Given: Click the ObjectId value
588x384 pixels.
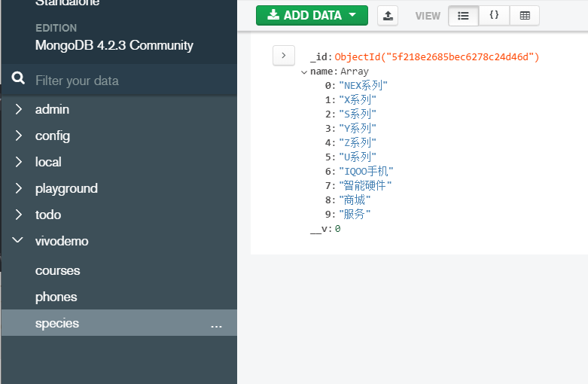Looking at the screenshot, I should tap(437, 57).
